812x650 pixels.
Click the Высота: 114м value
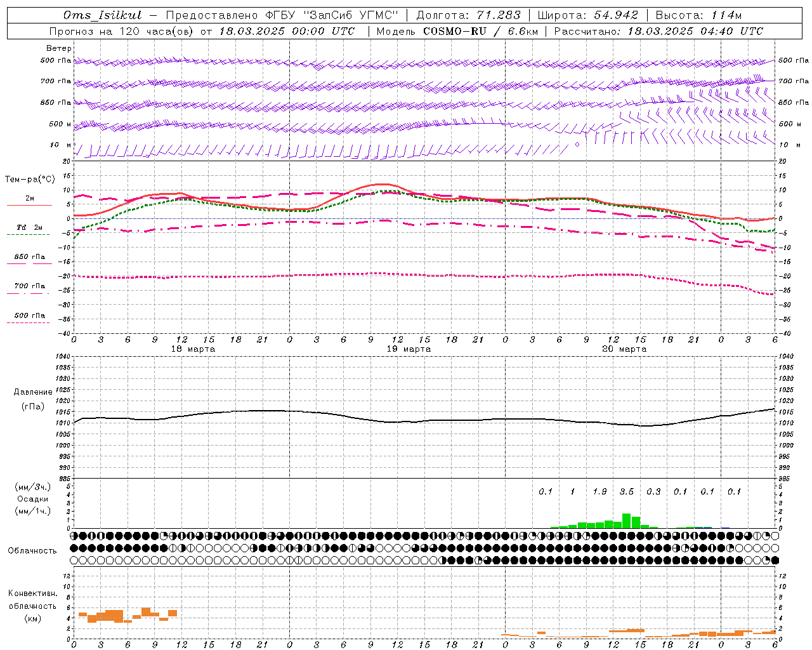click(x=698, y=15)
